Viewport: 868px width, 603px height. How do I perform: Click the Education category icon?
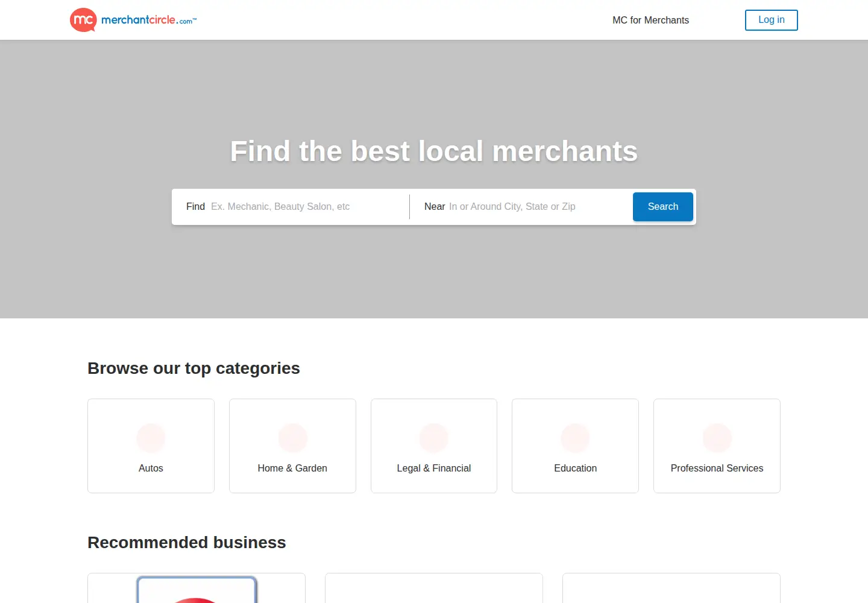coord(576,438)
